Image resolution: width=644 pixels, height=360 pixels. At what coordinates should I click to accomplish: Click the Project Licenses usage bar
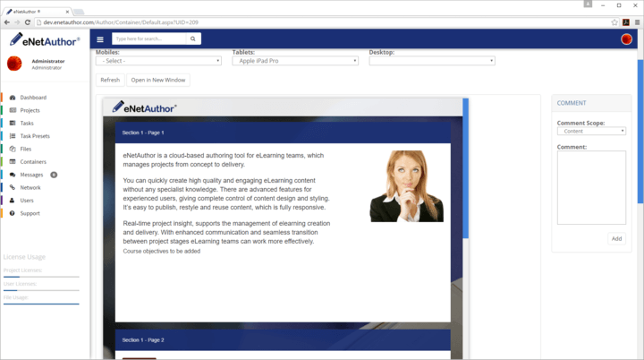41,277
